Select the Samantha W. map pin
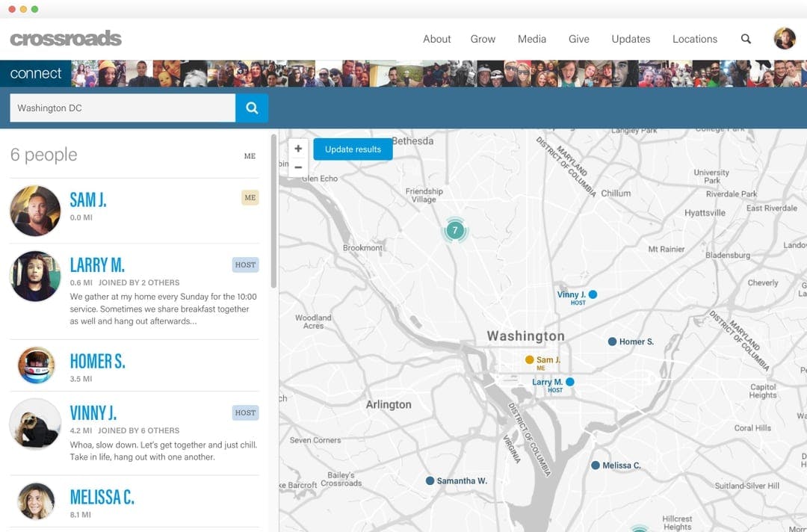 click(430, 480)
